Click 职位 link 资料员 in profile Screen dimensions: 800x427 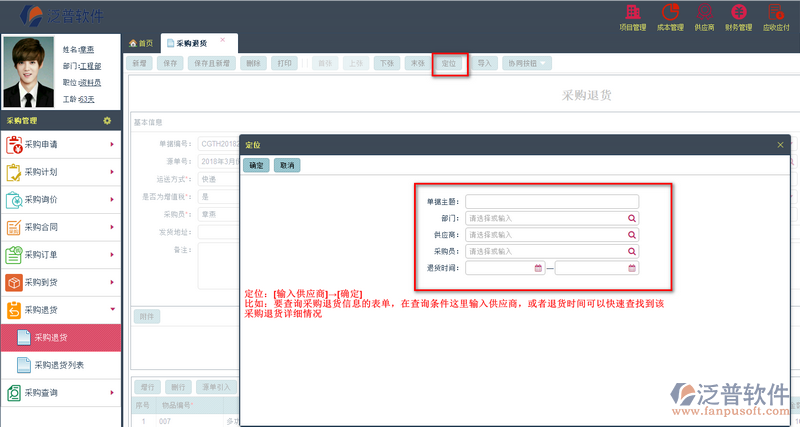tap(90, 83)
